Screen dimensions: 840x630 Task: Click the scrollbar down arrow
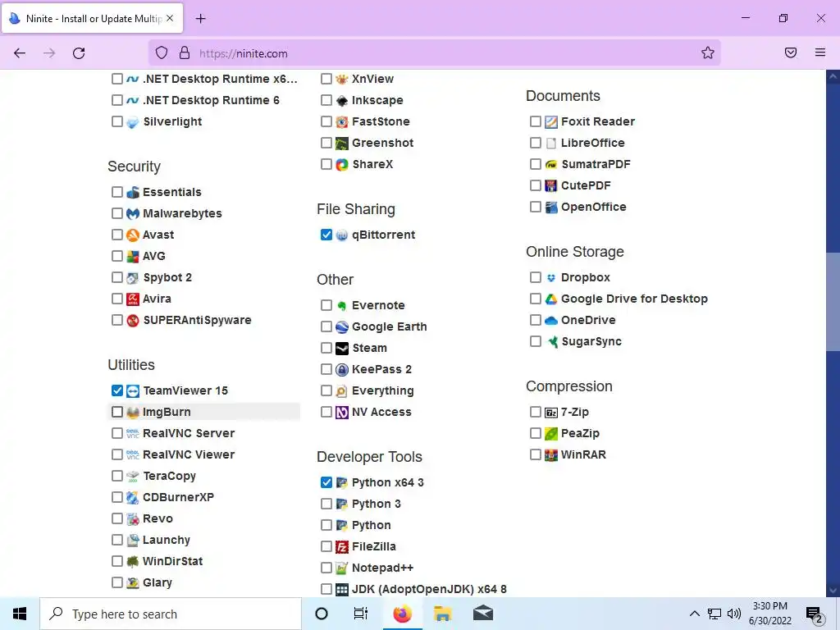click(x=833, y=591)
